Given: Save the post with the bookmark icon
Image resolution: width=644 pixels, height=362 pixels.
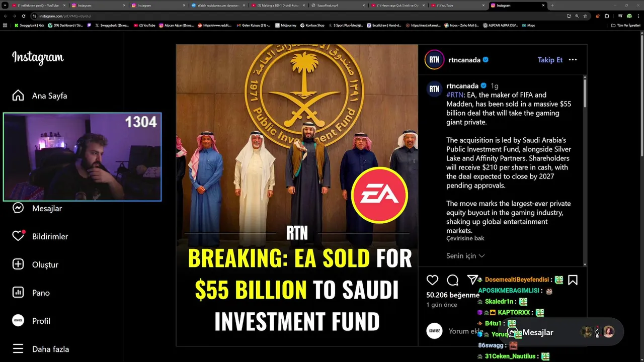Looking at the screenshot, I should click(573, 280).
